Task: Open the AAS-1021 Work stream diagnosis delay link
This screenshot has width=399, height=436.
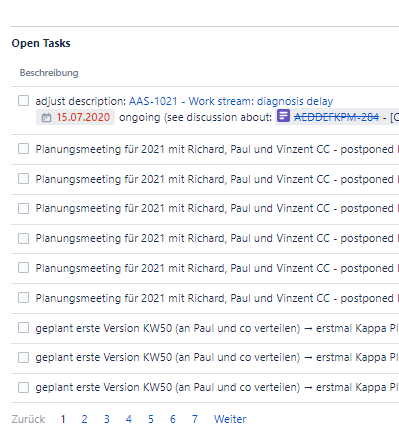Action: coord(231,101)
